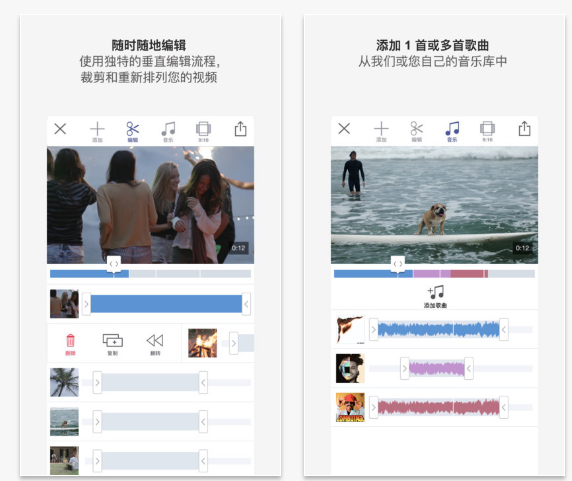Open the Music note tab in left screen
Screen dimensions: 572x481
pos(168,132)
